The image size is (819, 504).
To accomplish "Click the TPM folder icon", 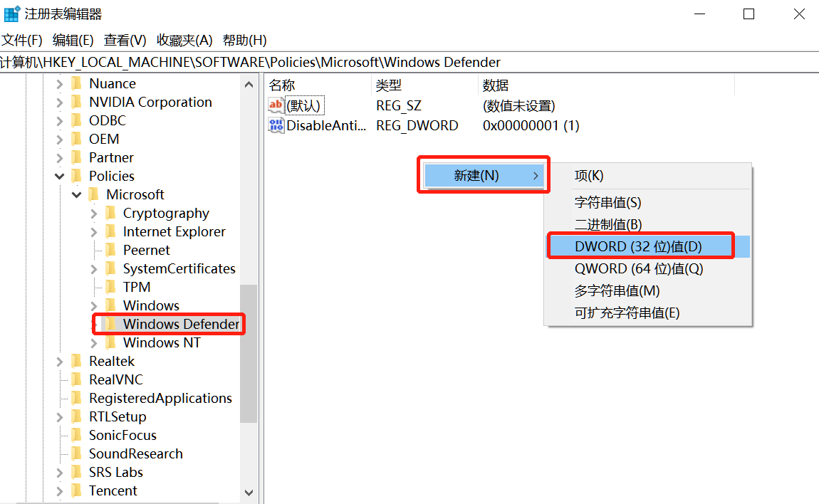I will tap(112, 286).
